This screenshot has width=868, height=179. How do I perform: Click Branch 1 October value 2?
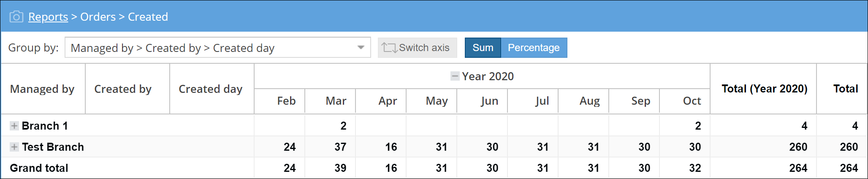point(698,126)
